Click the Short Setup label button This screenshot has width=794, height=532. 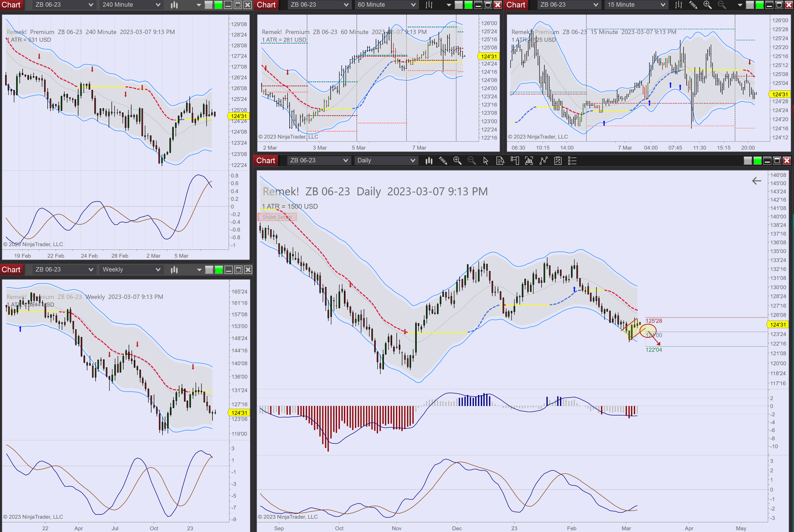277,217
